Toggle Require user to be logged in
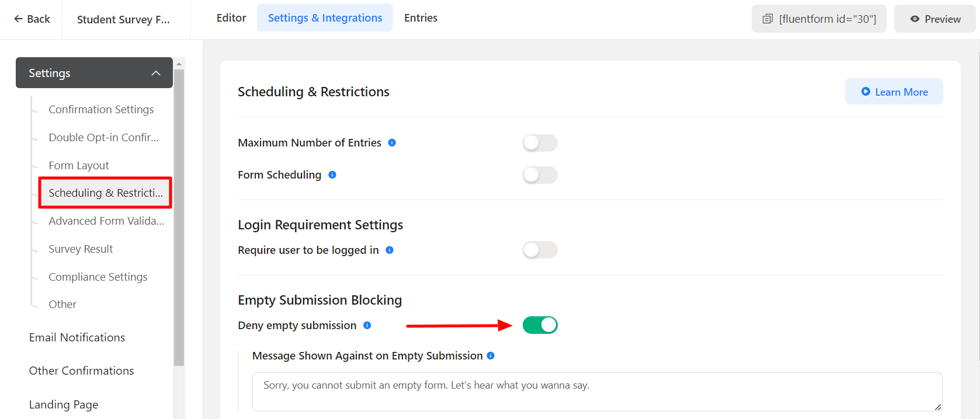 tap(540, 250)
